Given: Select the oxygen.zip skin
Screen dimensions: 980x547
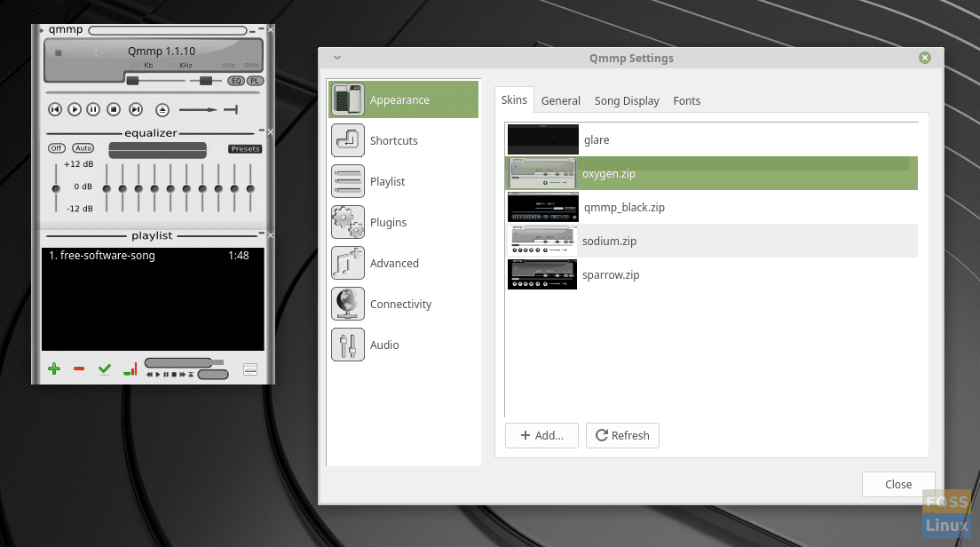Looking at the screenshot, I should (x=711, y=173).
